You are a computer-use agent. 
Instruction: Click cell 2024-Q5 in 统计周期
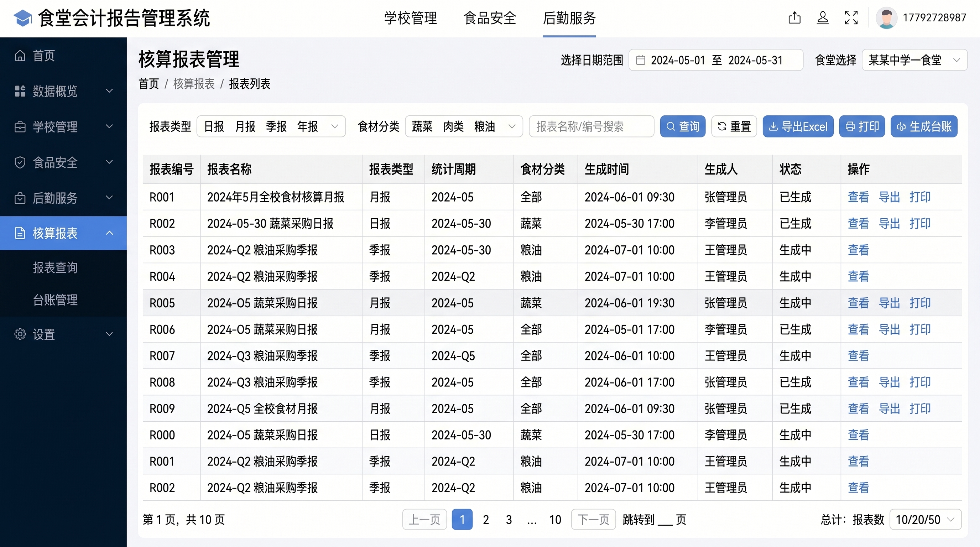pos(453,356)
